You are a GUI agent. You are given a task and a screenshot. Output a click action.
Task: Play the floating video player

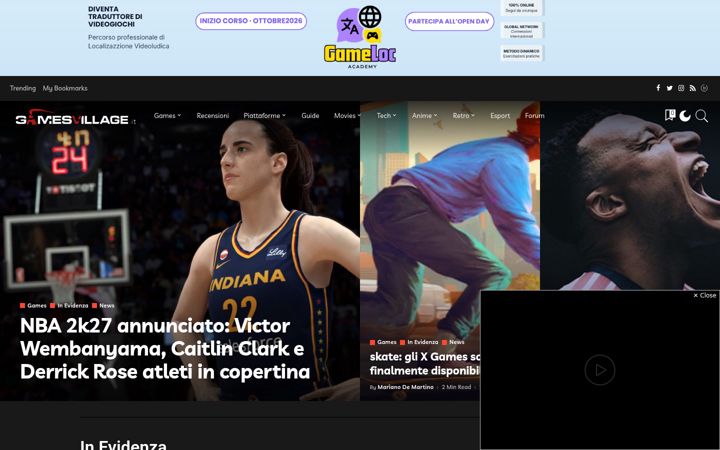pyautogui.click(x=600, y=370)
